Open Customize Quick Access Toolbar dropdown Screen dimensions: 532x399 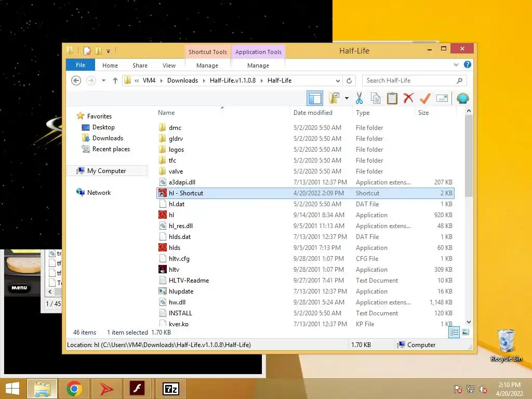point(108,51)
